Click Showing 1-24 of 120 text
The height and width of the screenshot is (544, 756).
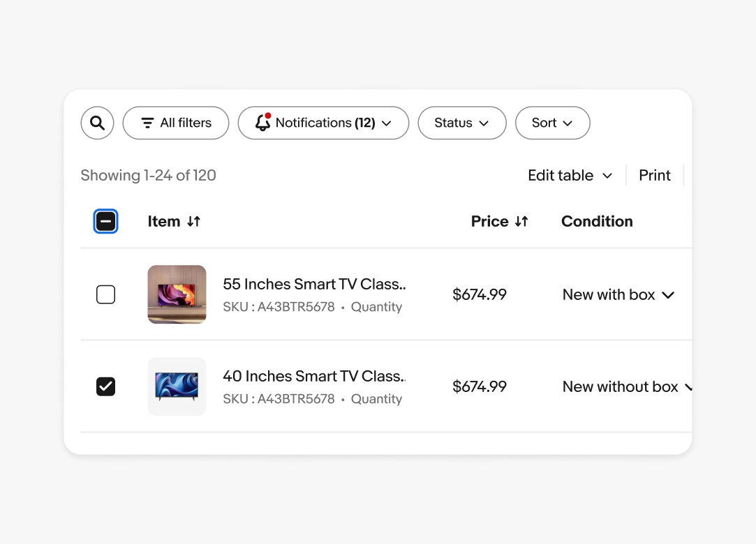(x=148, y=175)
